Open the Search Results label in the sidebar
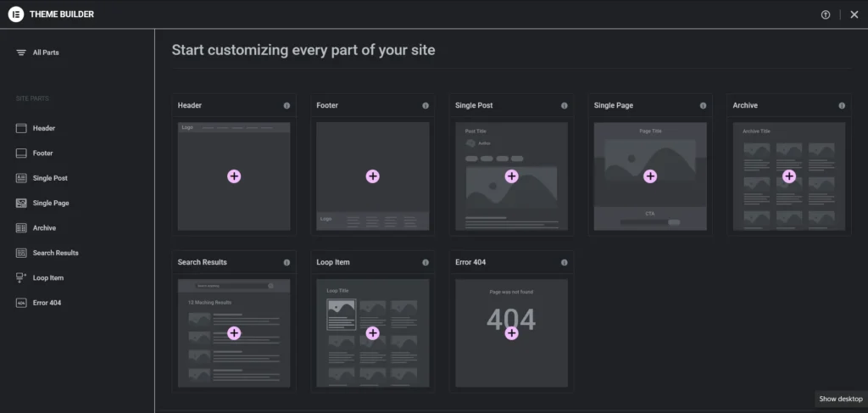 (x=55, y=253)
